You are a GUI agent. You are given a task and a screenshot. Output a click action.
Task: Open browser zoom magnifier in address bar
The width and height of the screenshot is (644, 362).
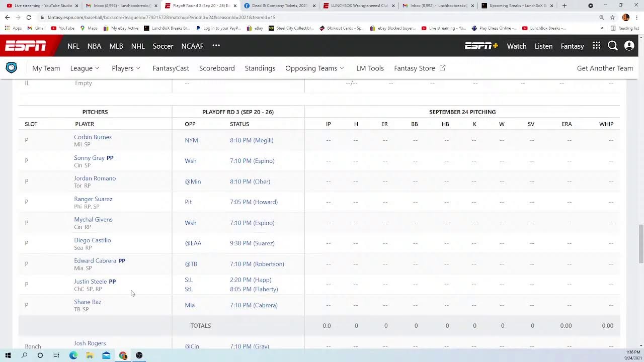[x=602, y=17]
